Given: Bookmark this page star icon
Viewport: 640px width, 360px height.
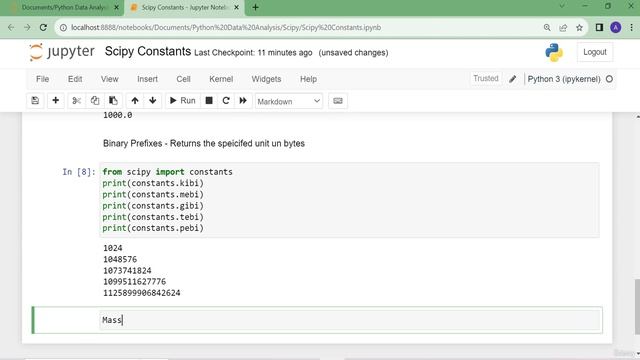Looking at the screenshot, I should (x=579, y=27).
